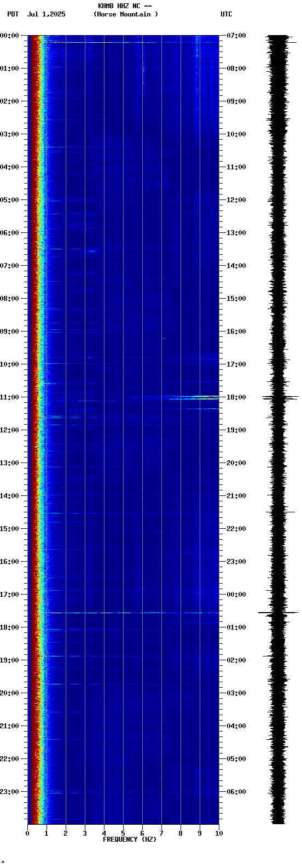The width and height of the screenshot is (302, 868).
Task: Click the '14:00' PDT axis label on left
Action: click(x=9, y=496)
